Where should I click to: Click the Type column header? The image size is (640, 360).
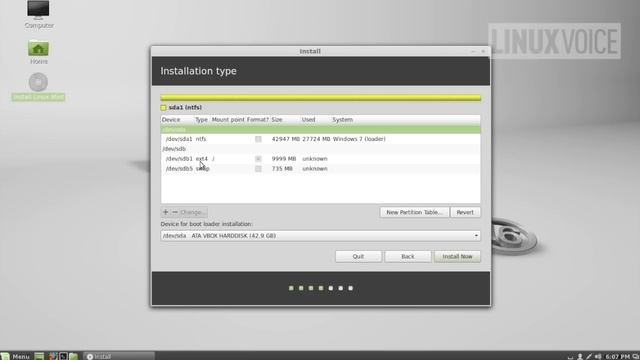click(x=202, y=120)
